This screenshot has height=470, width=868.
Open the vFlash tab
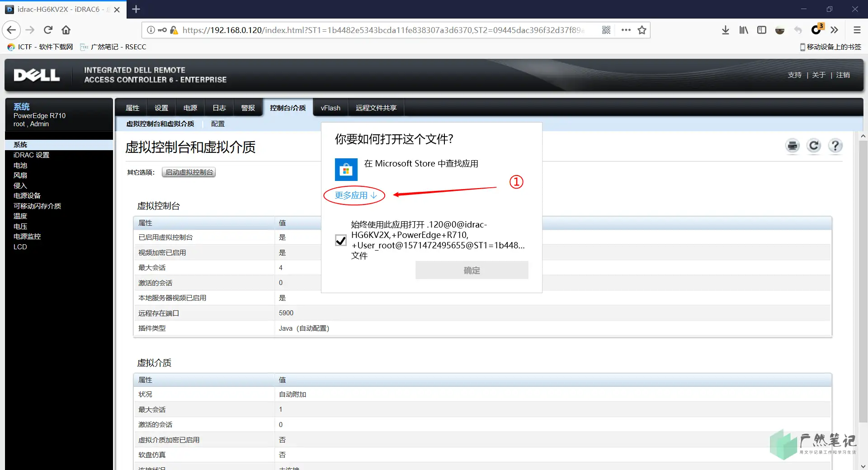[x=330, y=108]
